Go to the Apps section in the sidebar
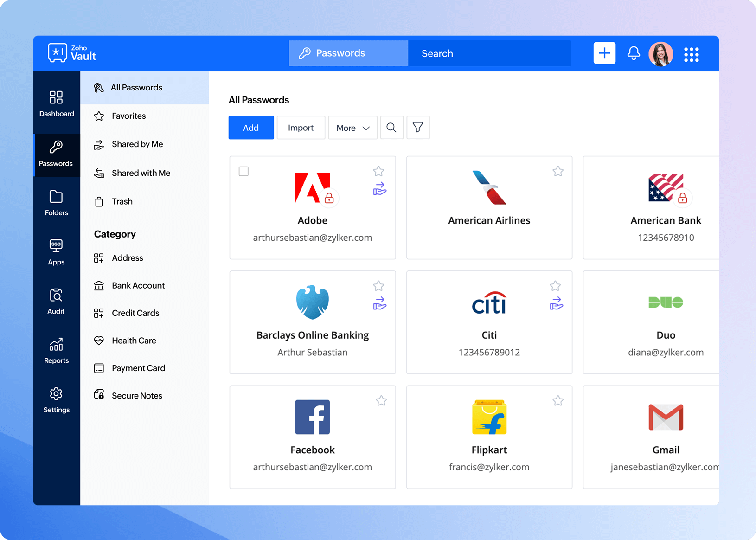Image resolution: width=756 pixels, height=540 pixels. click(56, 252)
